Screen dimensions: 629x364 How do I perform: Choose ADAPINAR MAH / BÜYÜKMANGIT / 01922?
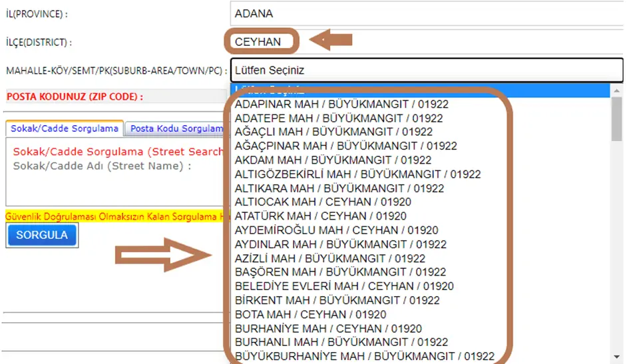coord(341,104)
